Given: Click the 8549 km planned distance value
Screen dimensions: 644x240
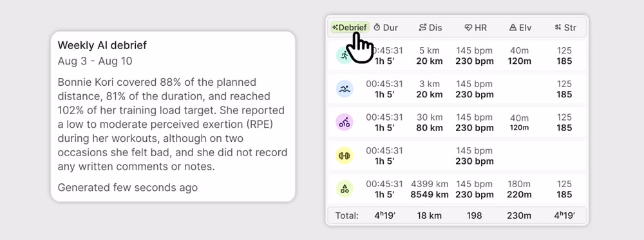Looking at the screenshot, I should [x=430, y=195].
